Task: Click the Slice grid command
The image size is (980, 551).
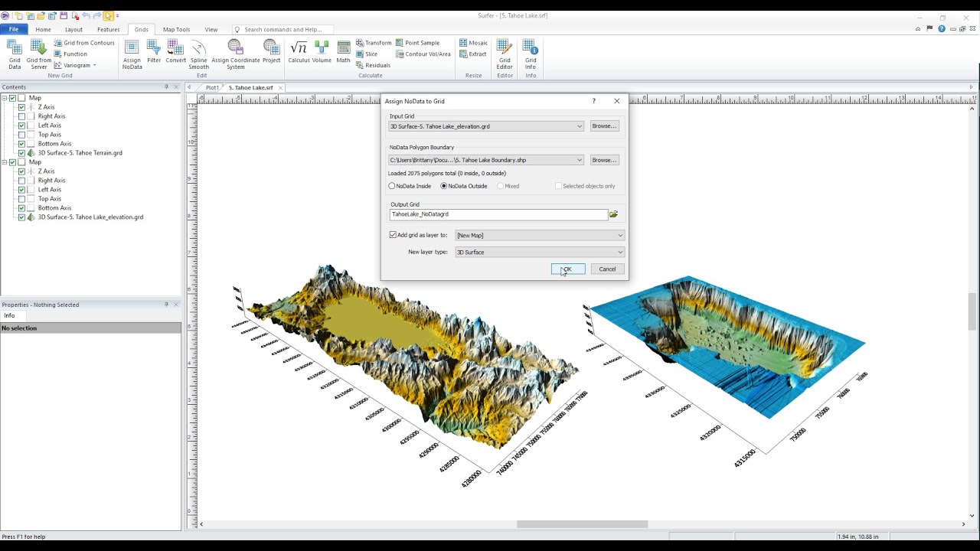Action: [367, 54]
